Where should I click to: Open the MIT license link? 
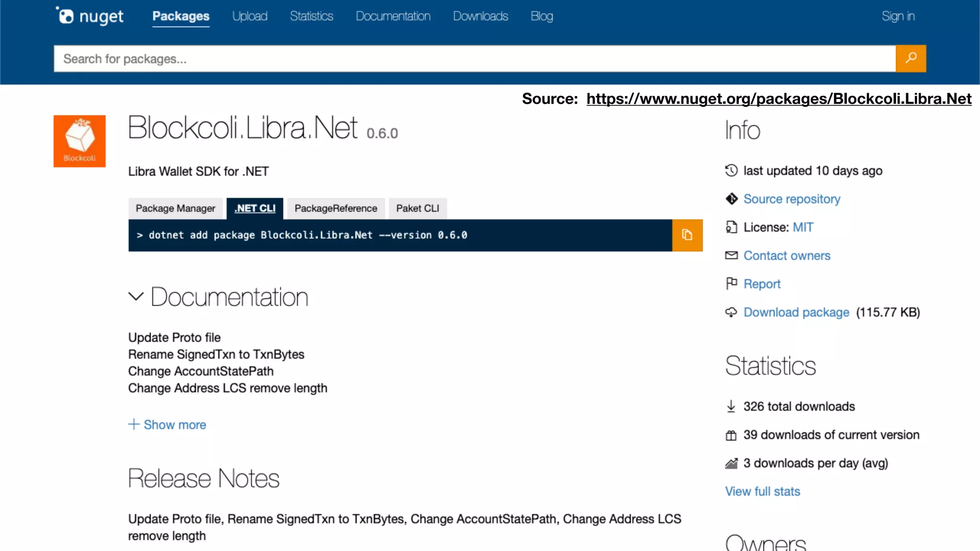(803, 227)
